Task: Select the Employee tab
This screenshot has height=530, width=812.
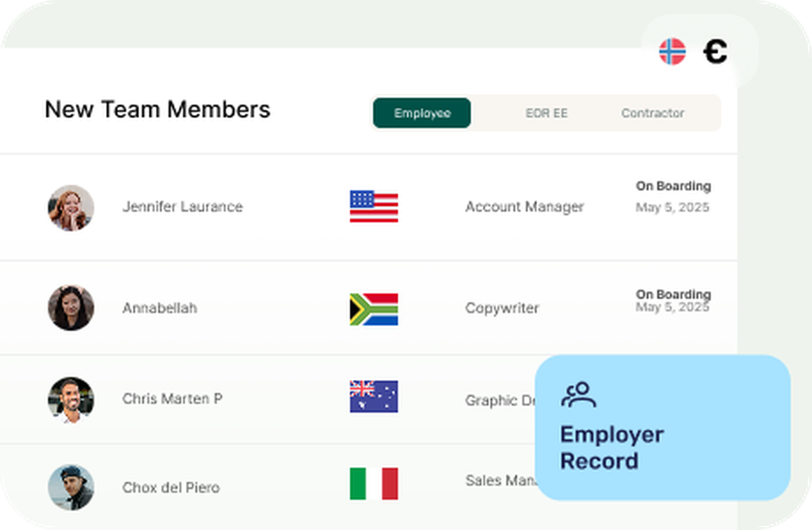Action: pos(422,113)
